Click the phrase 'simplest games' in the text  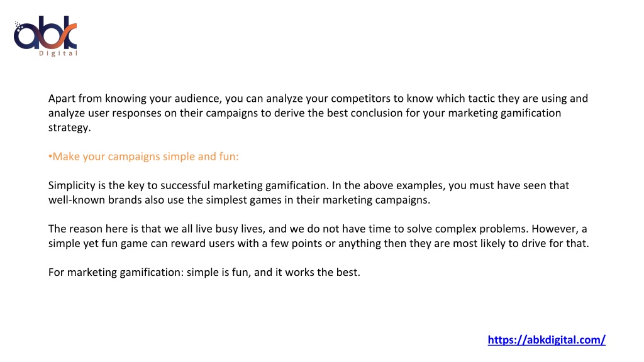tap(247, 200)
